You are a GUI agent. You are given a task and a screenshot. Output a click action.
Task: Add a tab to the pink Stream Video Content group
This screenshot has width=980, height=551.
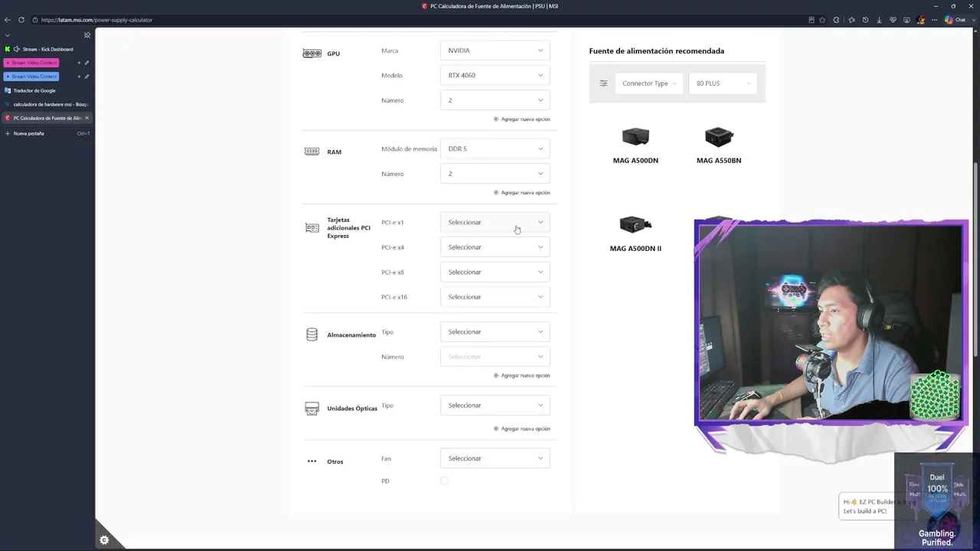tap(79, 63)
